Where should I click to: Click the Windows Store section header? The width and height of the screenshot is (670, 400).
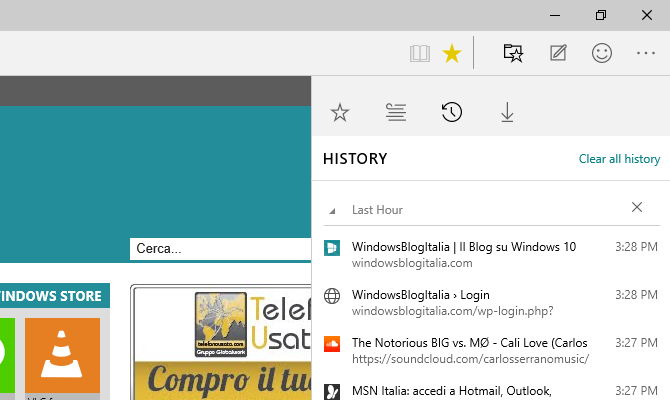[x=55, y=296]
